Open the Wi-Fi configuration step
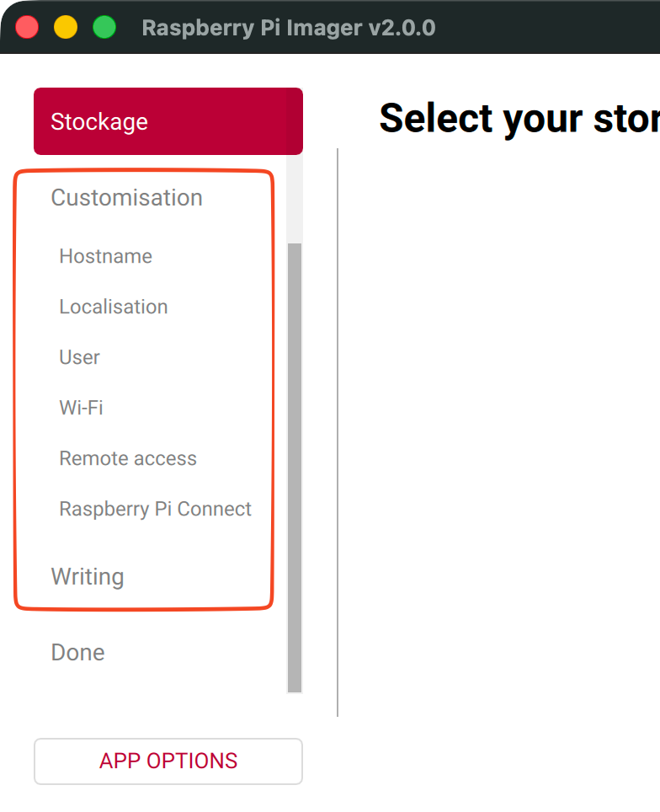 [x=81, y=408]
